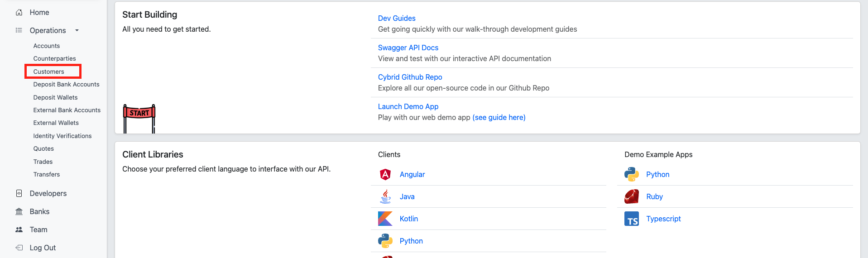Open Deposit Wallets
Viewport: 868px width, 258px height.
(56, 97)
